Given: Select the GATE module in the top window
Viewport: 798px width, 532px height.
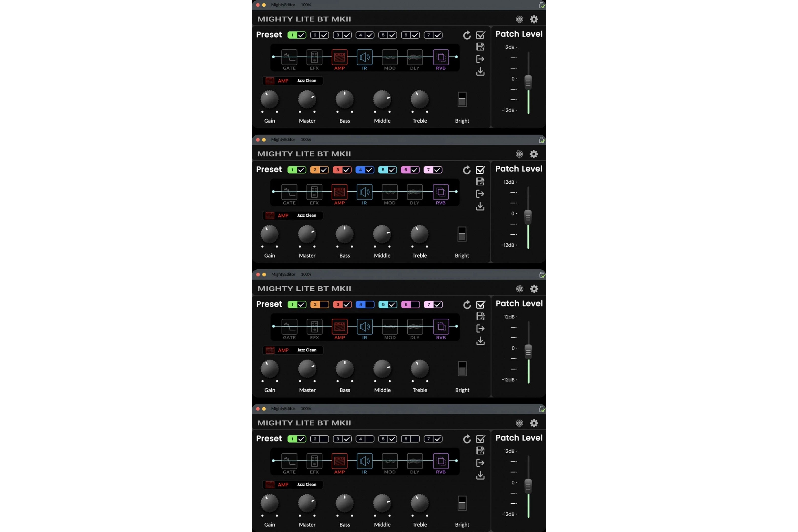Looking at the screenshot, I should 289,57.
